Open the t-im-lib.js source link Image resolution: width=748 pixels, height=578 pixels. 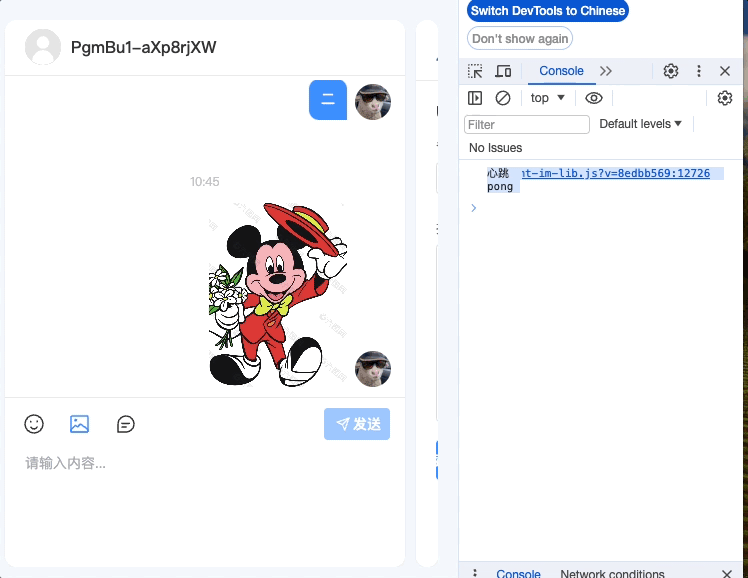point(615,173)
